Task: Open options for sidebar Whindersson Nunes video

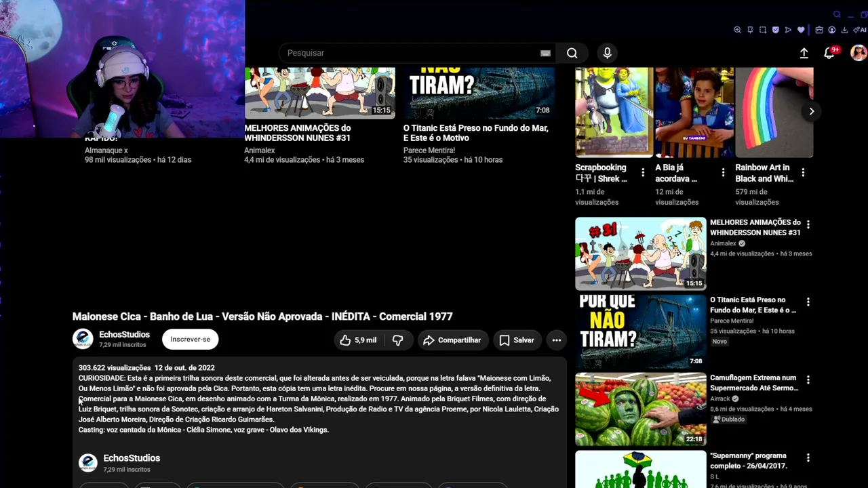Action: pos(808,224)
